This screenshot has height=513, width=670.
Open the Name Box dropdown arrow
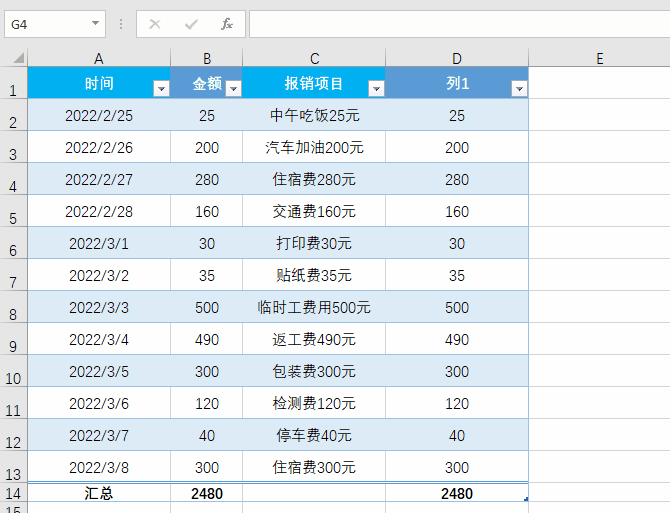[95, 23]
